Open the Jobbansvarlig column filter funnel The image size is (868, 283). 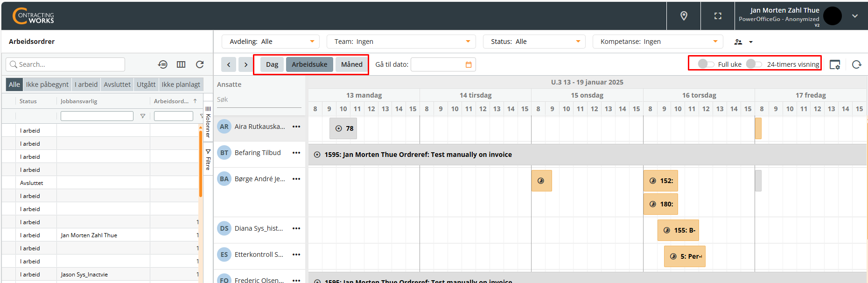[x=143, y=116]
